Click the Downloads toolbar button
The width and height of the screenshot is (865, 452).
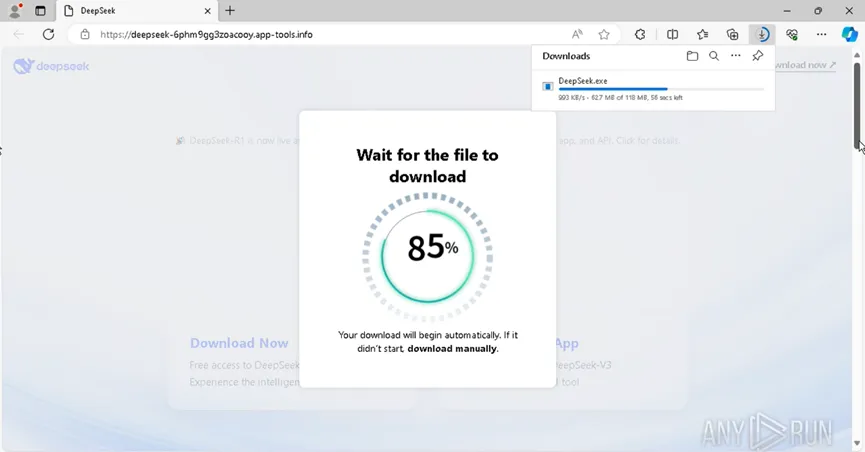click(x=762, y=34)
